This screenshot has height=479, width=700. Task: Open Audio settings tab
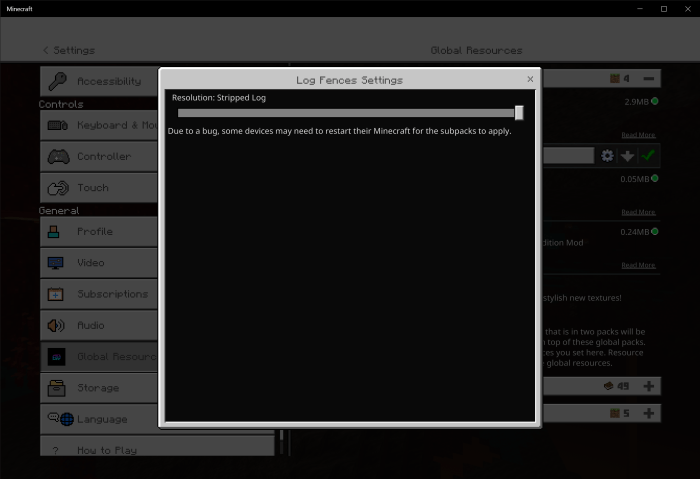click(x=99, y=325)
